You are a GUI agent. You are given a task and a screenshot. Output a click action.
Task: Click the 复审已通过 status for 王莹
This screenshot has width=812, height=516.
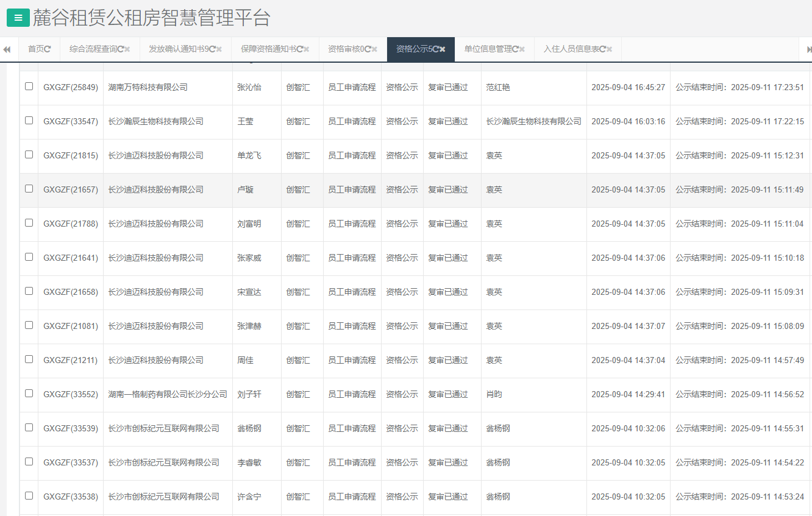click(447, 122)
